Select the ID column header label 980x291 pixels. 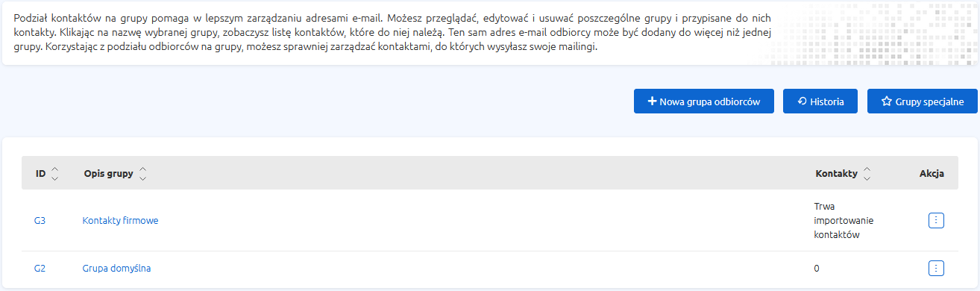click(41, 174)
